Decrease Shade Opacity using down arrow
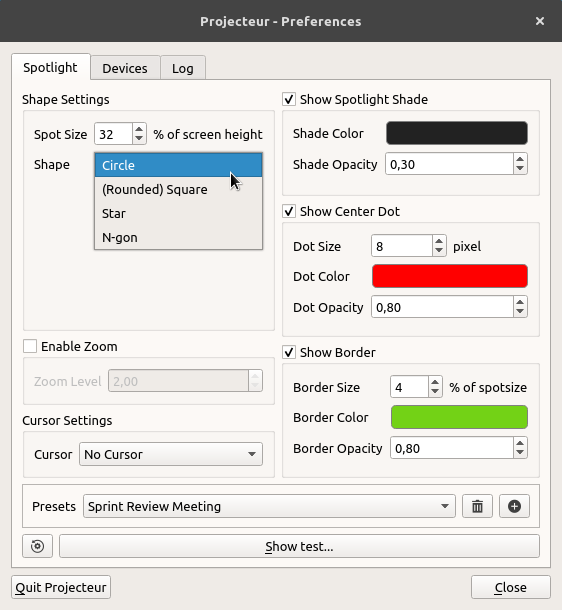The width and height of the screenshot is (562, 610). (x=520, y=169)
